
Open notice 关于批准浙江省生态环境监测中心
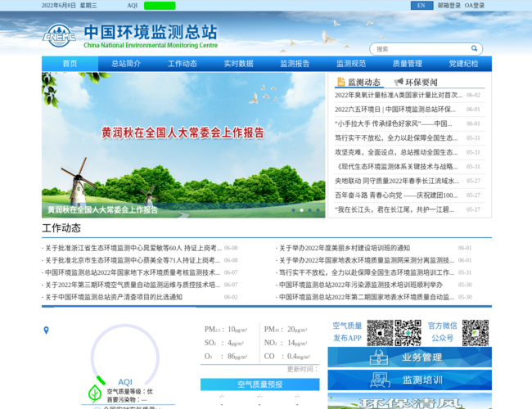coord(133,248)
